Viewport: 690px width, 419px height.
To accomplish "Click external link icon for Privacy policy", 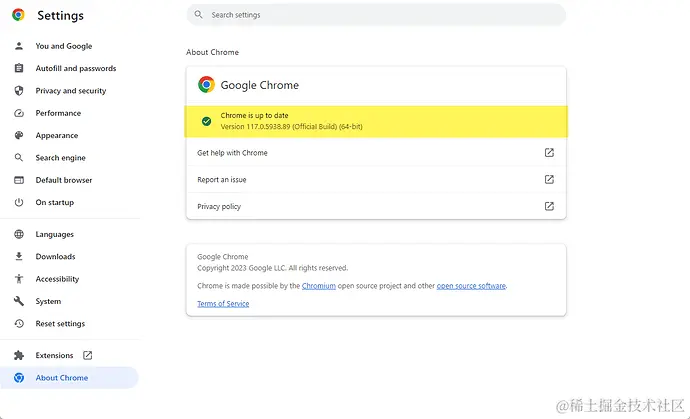I will [x=549, y=206].
